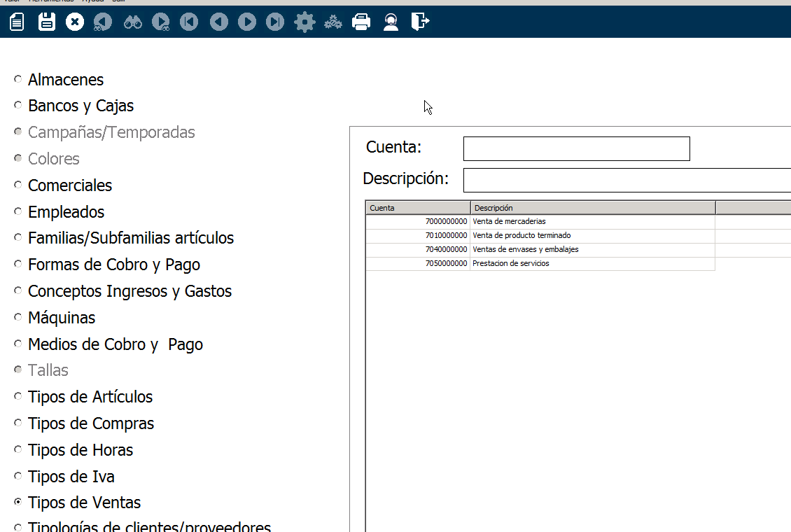Click the exit door icon

(x=420, y=22)
